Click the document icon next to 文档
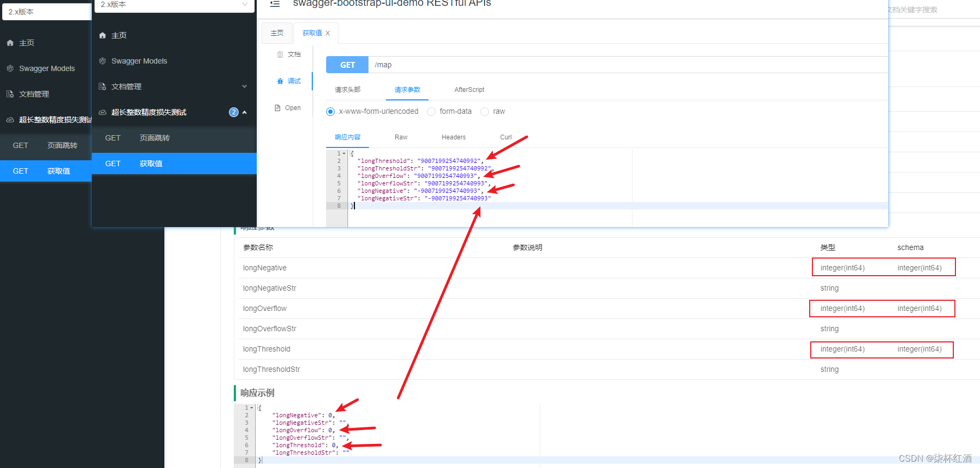 pyautogui.click(x=280, y=54)
